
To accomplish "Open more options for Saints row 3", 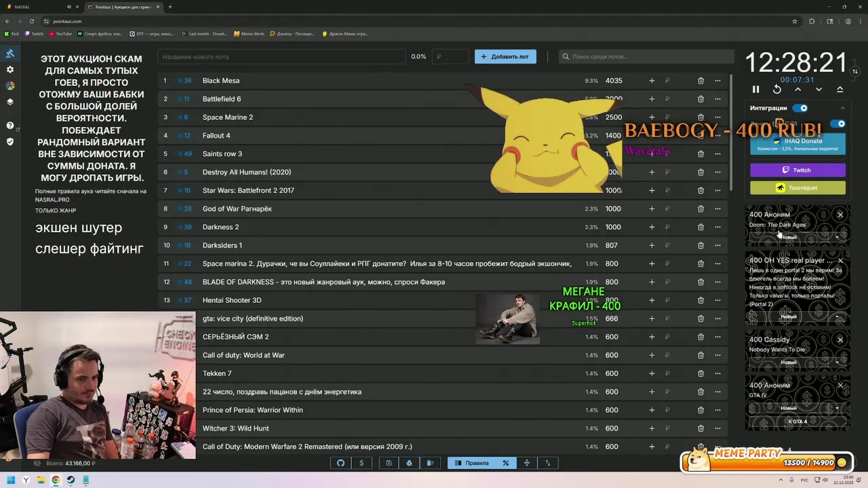I will (x=717, y=154).
